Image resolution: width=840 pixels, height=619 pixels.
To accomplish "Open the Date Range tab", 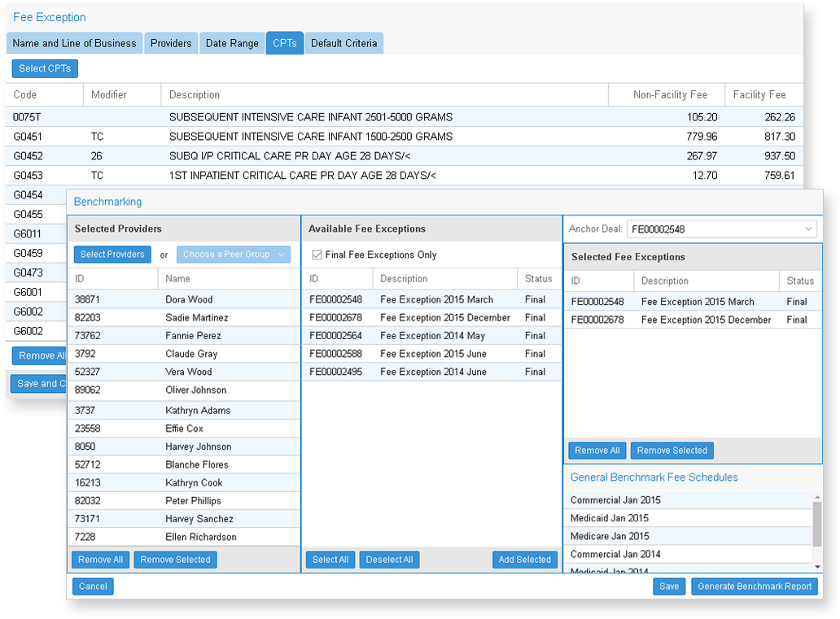I will 232,43.
